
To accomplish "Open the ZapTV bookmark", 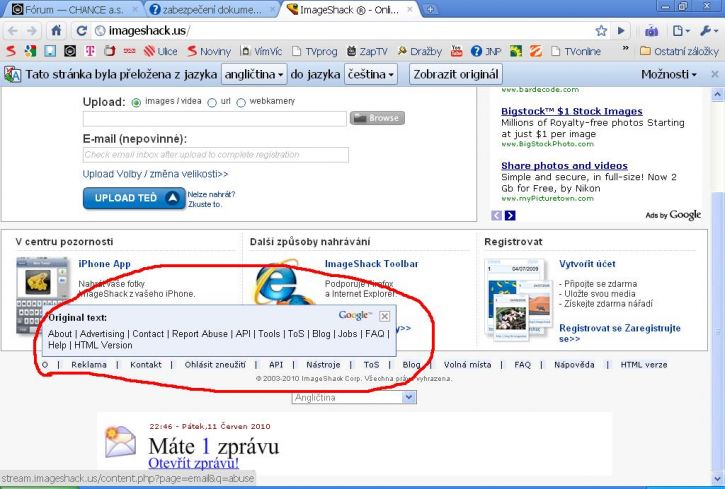I will pos(367,51).
